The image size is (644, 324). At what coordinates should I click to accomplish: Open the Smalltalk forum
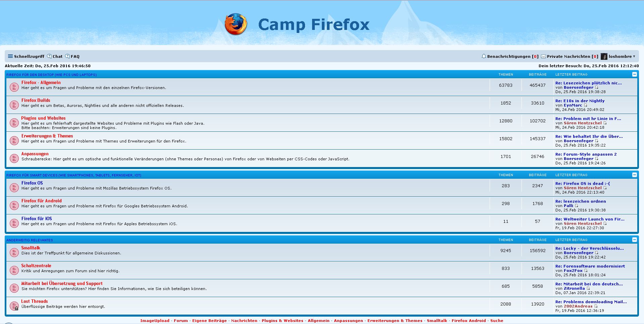(31, 248)
